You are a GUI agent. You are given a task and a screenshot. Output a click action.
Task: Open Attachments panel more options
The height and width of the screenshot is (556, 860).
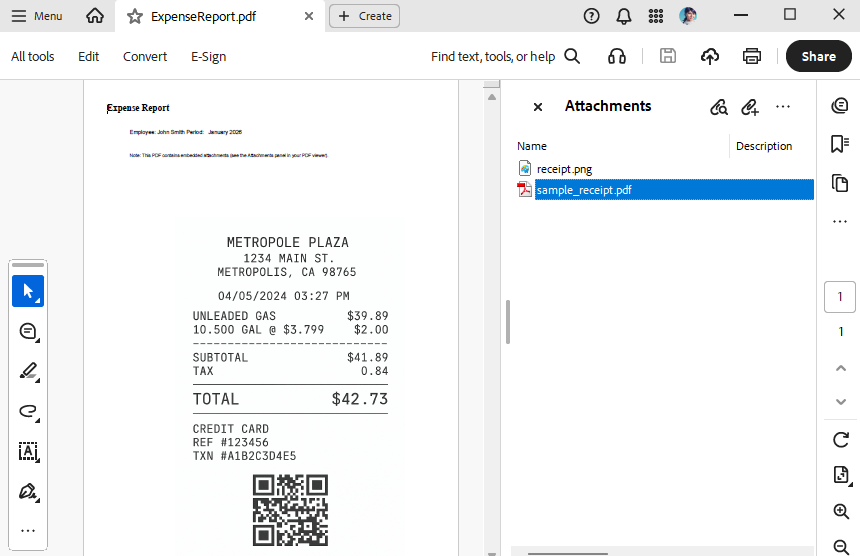(783, 106)
